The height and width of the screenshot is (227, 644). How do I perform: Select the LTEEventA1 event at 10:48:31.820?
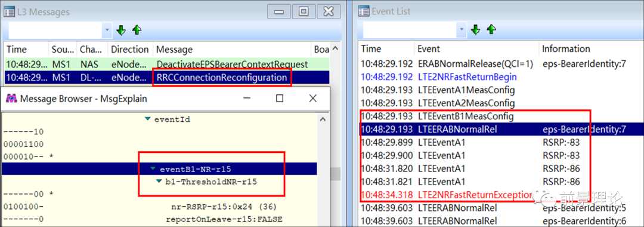point(501,168)
